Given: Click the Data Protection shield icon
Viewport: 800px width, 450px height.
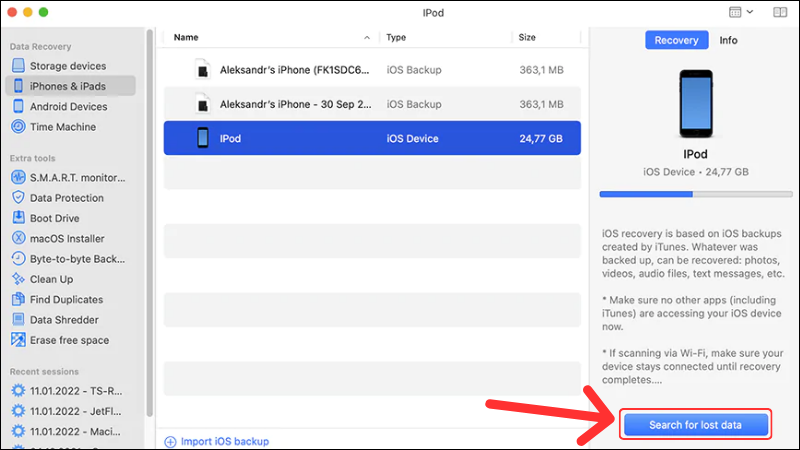Looking at the screenshot, I should pyautogui.click(x=18, y=197).
